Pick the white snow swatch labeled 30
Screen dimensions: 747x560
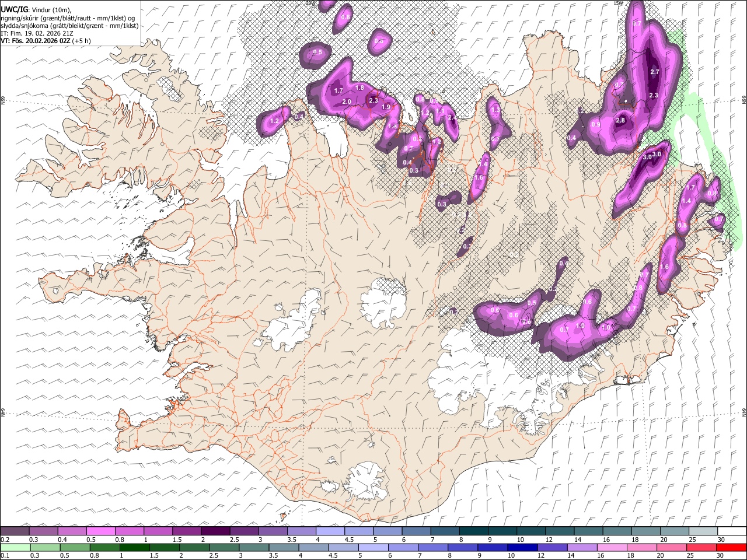coord(731,531)
